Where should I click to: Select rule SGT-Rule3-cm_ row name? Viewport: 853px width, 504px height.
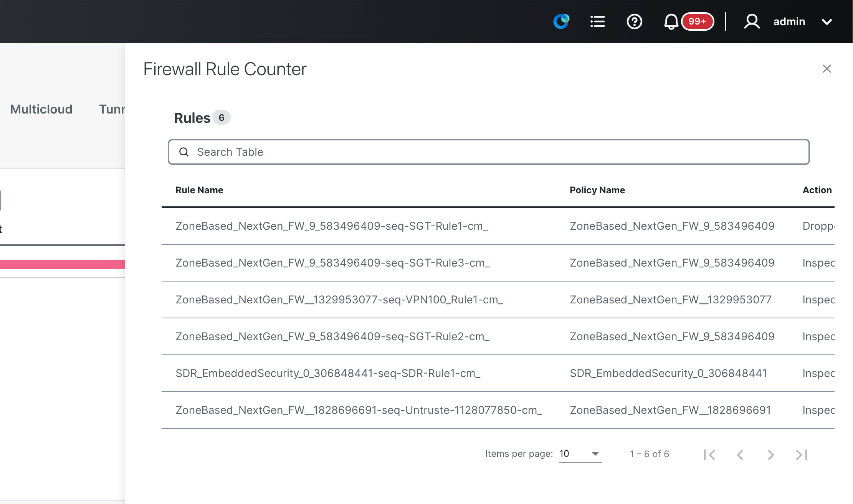[332, 263]
